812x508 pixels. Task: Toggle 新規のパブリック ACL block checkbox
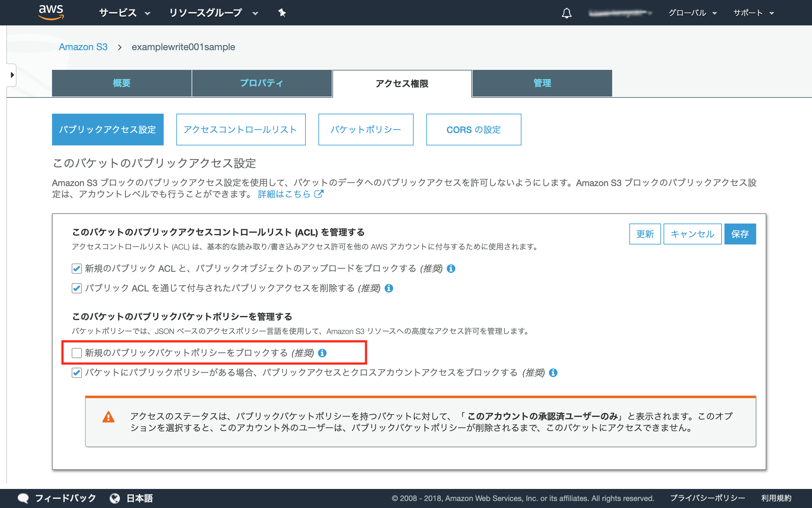76,269
